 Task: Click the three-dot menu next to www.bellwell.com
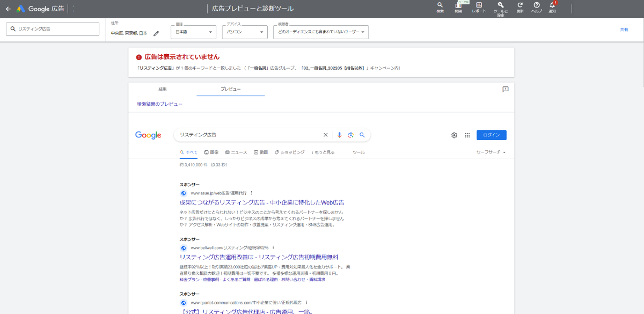[x=273, y=247]
